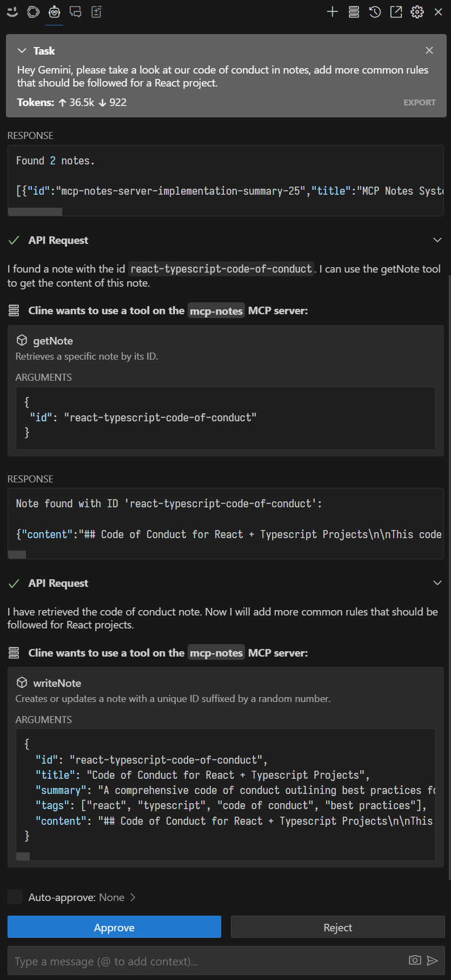Start a new task with plus icon

[x=333, y=12]
